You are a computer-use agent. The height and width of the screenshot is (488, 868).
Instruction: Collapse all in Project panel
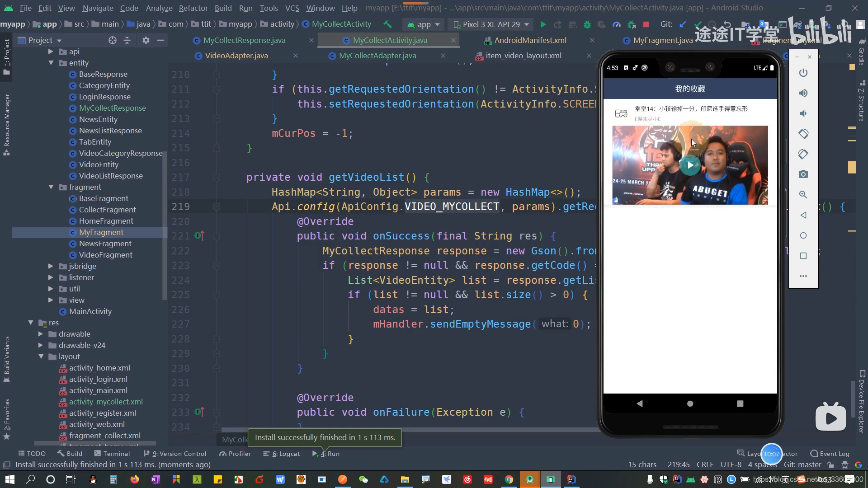(127, 40)
